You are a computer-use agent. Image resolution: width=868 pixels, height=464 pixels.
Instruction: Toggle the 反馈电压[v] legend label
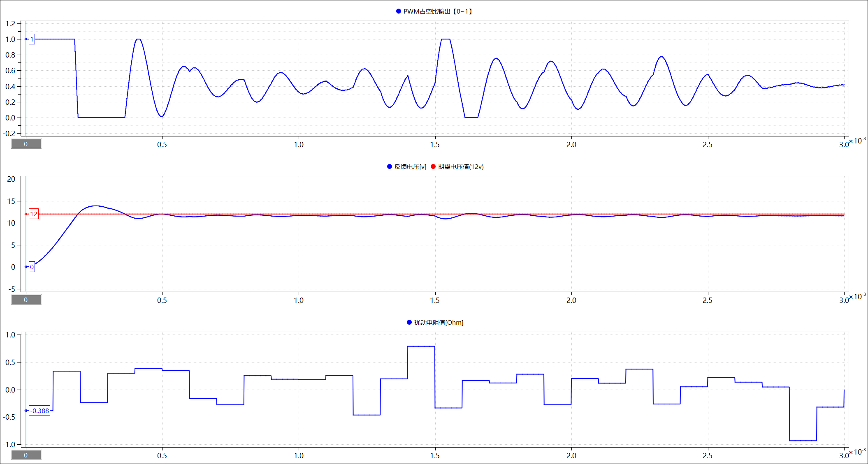tap(410, 166)
